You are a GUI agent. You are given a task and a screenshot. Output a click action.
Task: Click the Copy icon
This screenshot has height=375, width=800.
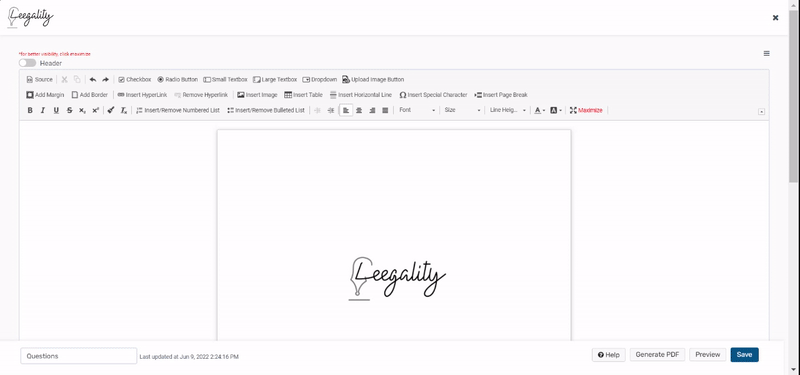[x=77, y=80]
